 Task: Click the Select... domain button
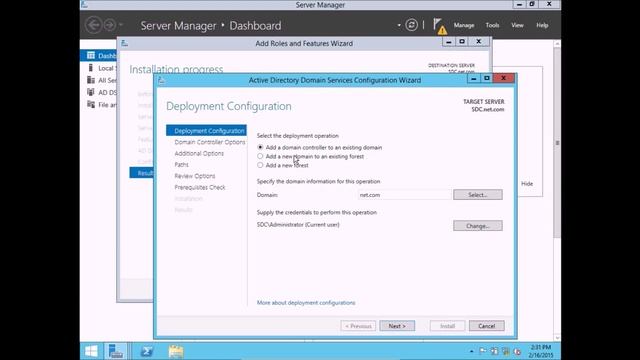(x=478, y=195)
